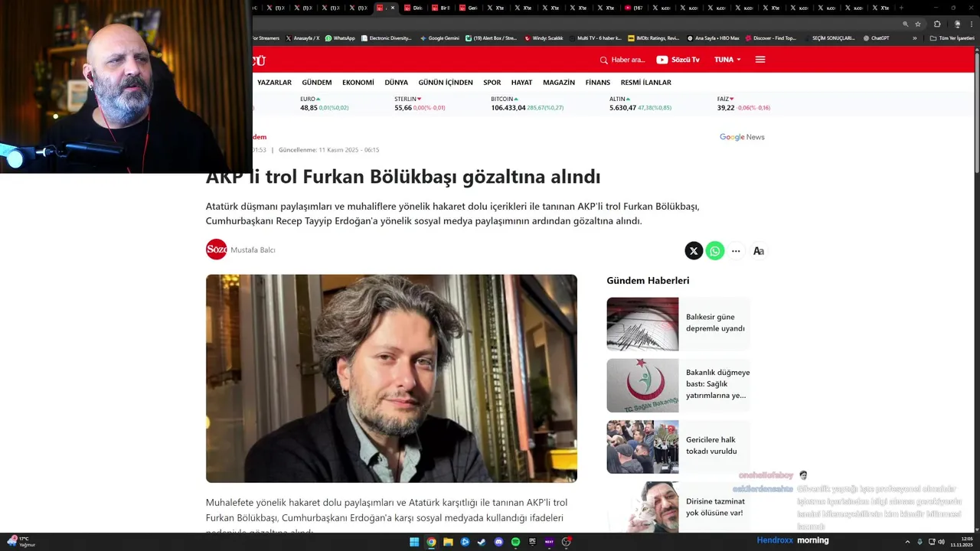The width and height of the screenshot is (980, 551).
Task: Open Sözcü Tv YouTube link
Action: click(x=678, y=60)
